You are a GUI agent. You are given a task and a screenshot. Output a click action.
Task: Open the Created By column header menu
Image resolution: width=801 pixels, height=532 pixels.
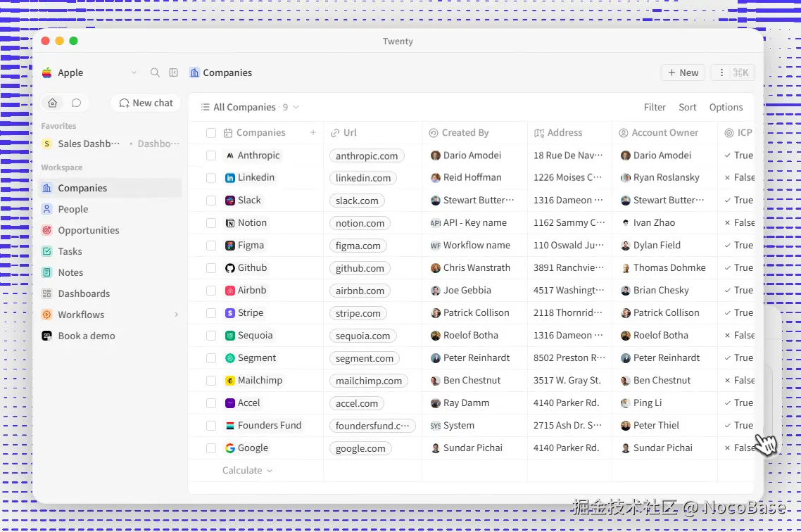tap(474, 133)
